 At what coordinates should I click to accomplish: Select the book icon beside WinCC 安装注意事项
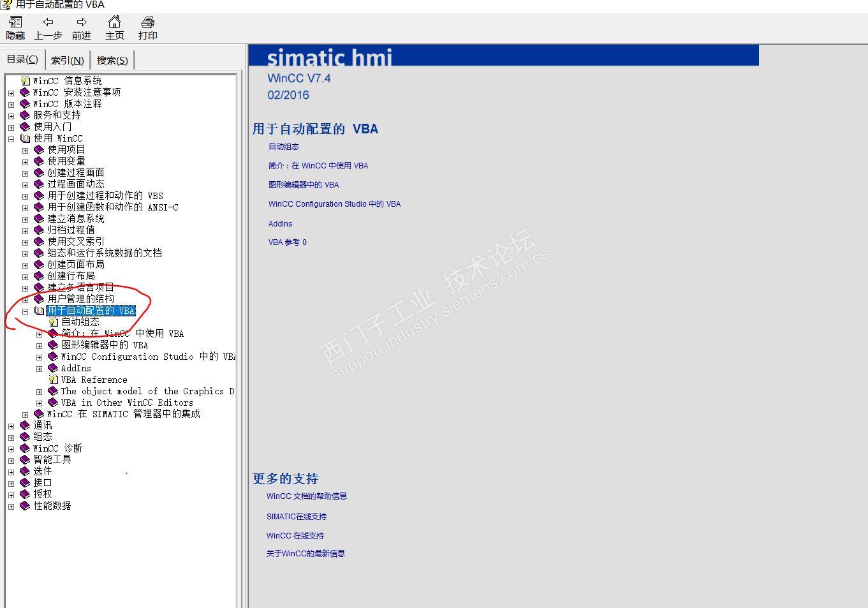click(25, 93)
